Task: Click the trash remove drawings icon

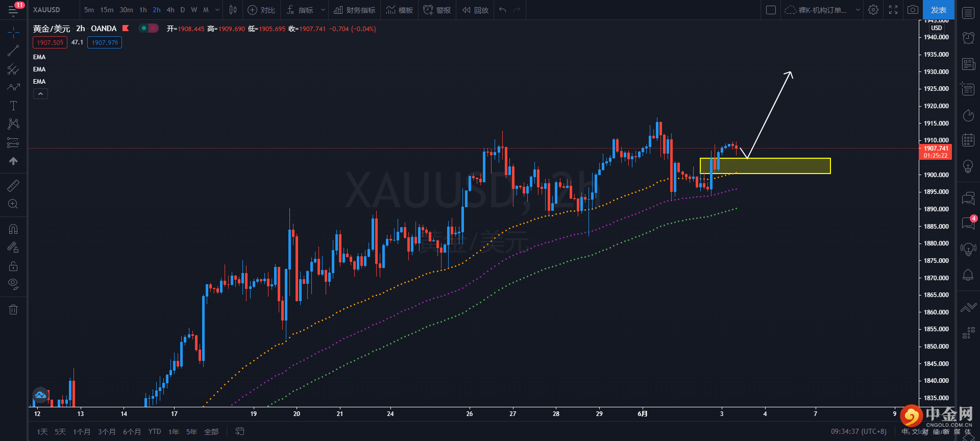Action: pyautogui.click(x=13, y=309)
